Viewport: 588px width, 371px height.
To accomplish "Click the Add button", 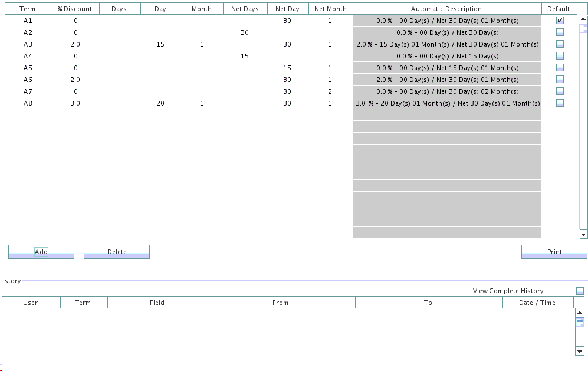I will 41,252.
